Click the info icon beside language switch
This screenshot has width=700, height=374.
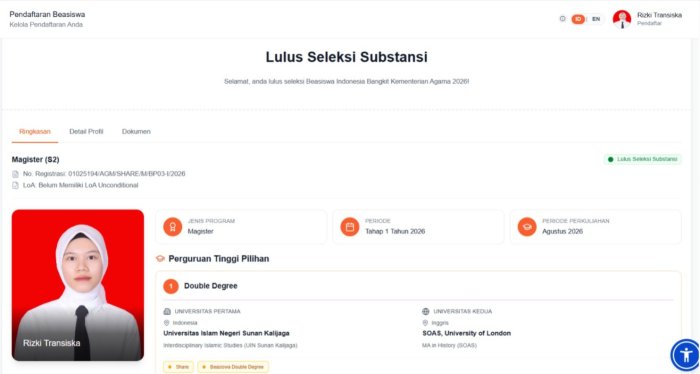click(x=562, y=19)
